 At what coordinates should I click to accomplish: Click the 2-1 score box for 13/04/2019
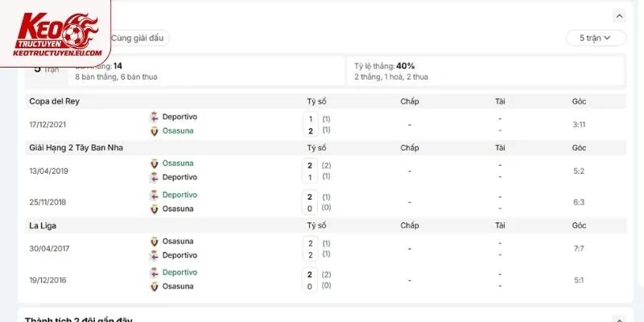310,171
